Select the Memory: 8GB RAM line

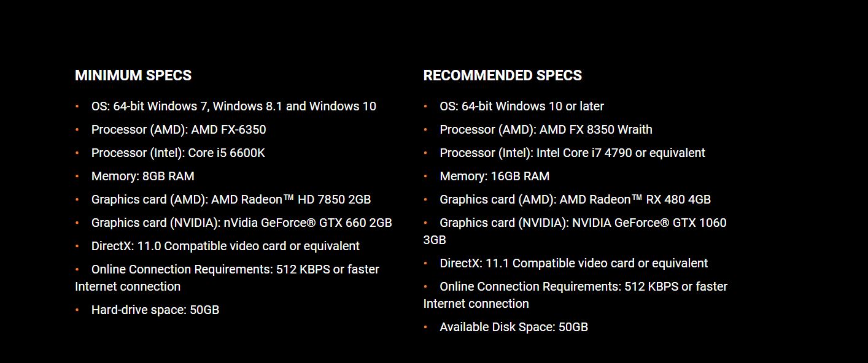point(143,176)
